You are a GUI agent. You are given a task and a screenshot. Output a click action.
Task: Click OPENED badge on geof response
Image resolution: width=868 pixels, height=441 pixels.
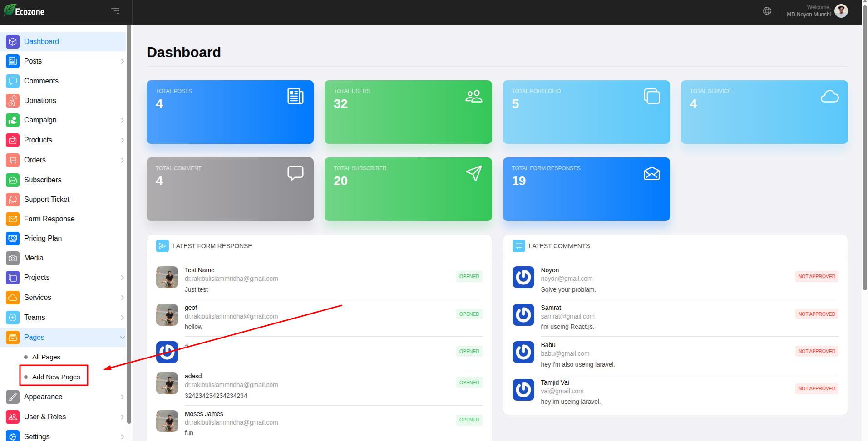pos(469,314)
